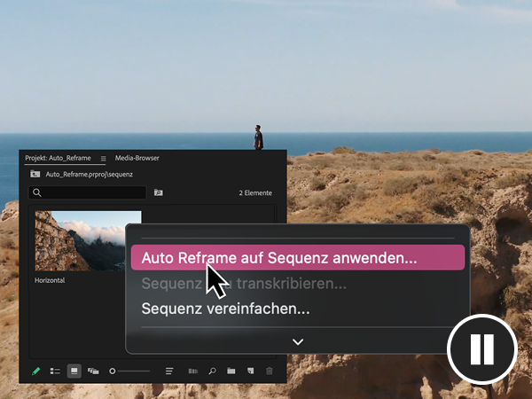532x399 pixels.
Task: Adjust the thumbnail zoom slider
Action: pos(129,372)
